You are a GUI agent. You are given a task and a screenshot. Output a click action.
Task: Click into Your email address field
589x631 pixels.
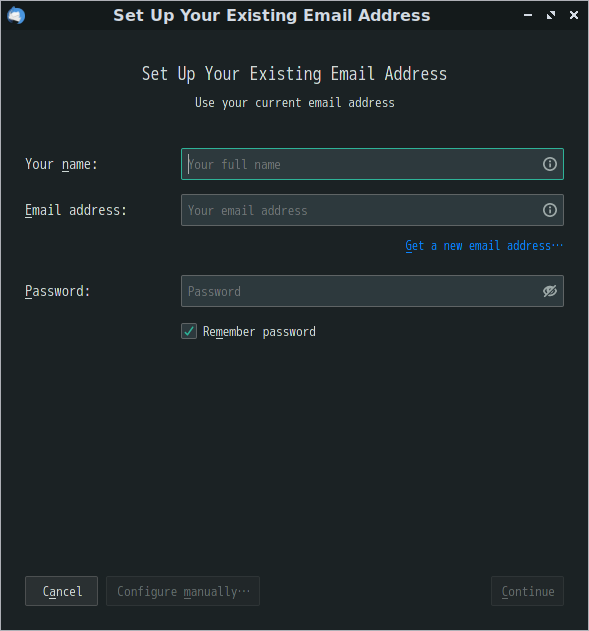pyautogui.click(x=372, y=210)
